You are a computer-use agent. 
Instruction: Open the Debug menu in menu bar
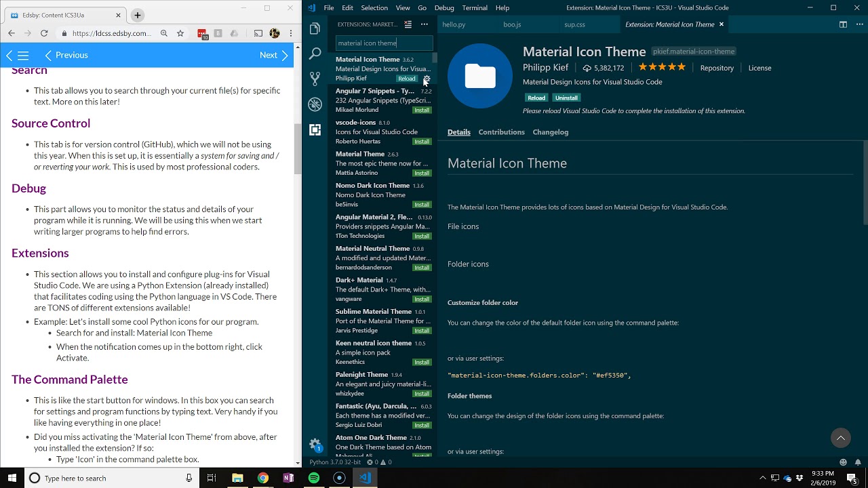[x=444, y=8]
